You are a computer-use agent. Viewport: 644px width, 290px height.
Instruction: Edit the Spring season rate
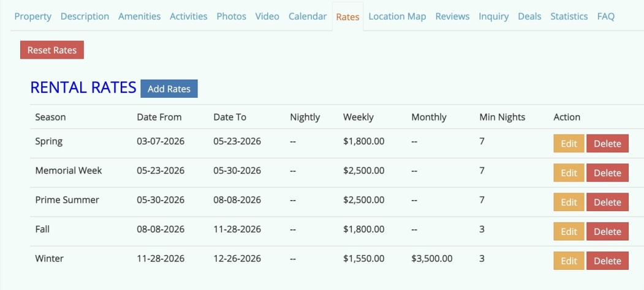(569, 144)
